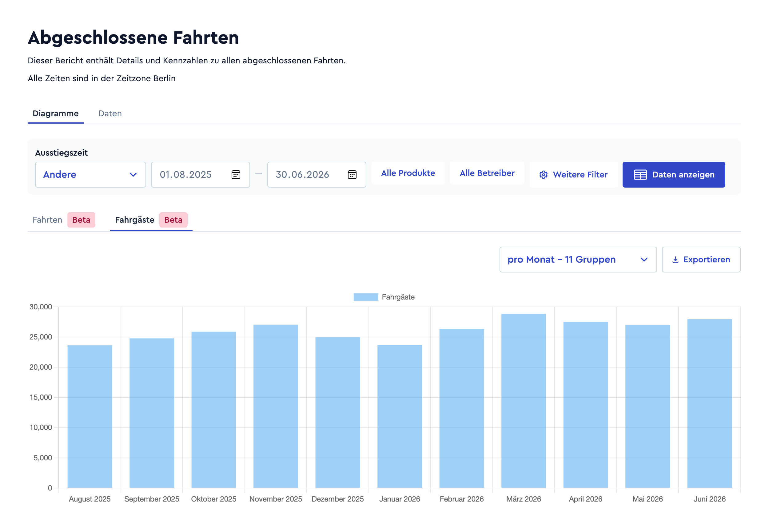Click the Mai 2026 bar
Screen dimensions: 769x532
tap(648, 406)
